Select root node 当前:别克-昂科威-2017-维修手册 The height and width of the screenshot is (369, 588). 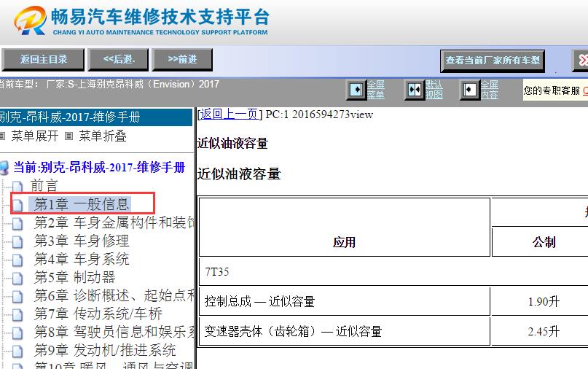pos(99,168)
